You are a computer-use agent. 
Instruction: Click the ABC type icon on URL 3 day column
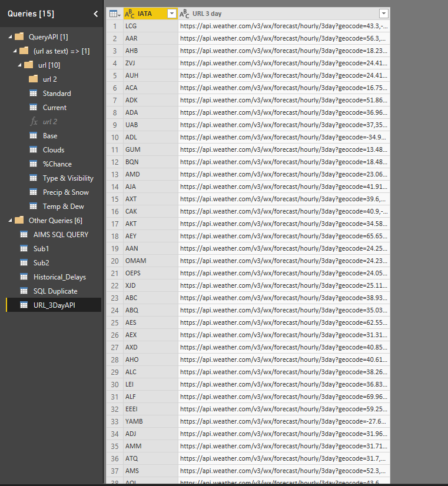(184, 14)
